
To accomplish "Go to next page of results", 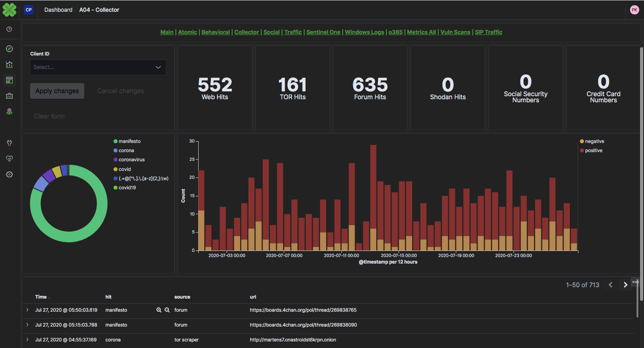I will click(625, 285).
